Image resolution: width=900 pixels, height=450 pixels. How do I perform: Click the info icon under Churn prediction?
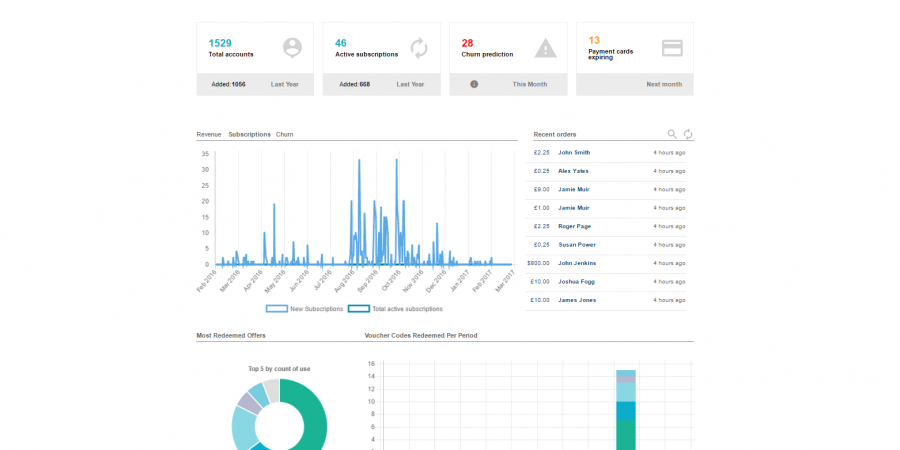click(x=474, y=84)
